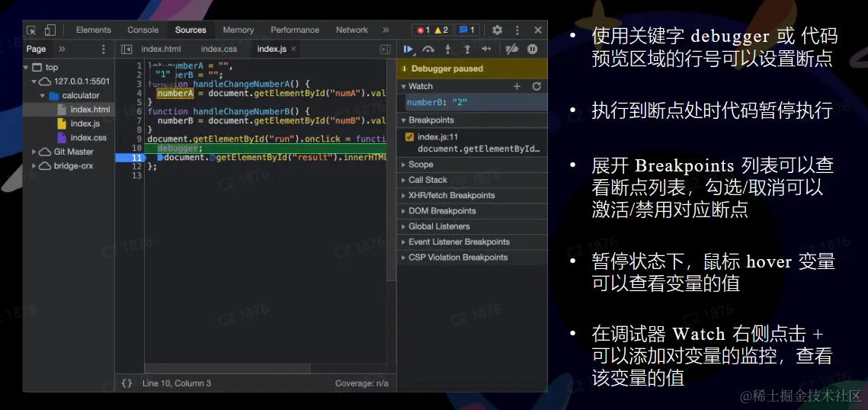
Task: Switch to the Console tab
Action: (143, 30)
